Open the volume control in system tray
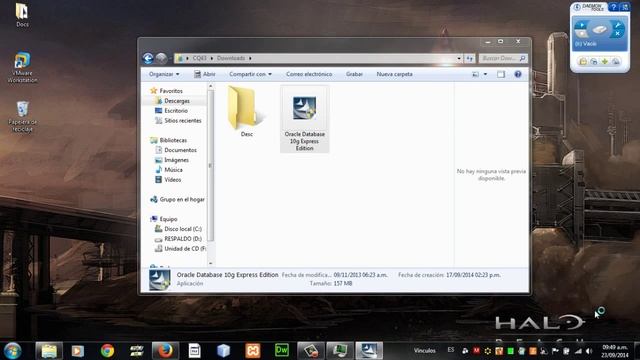This screenshot has height=360, width=640. (588, 351)
